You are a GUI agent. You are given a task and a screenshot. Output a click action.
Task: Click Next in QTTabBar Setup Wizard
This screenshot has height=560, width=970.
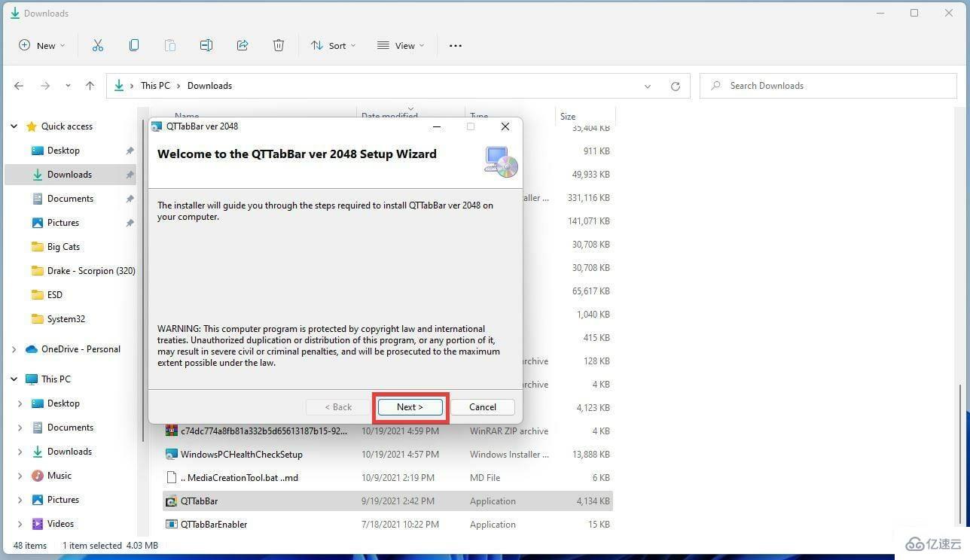(x=410, y=407)
